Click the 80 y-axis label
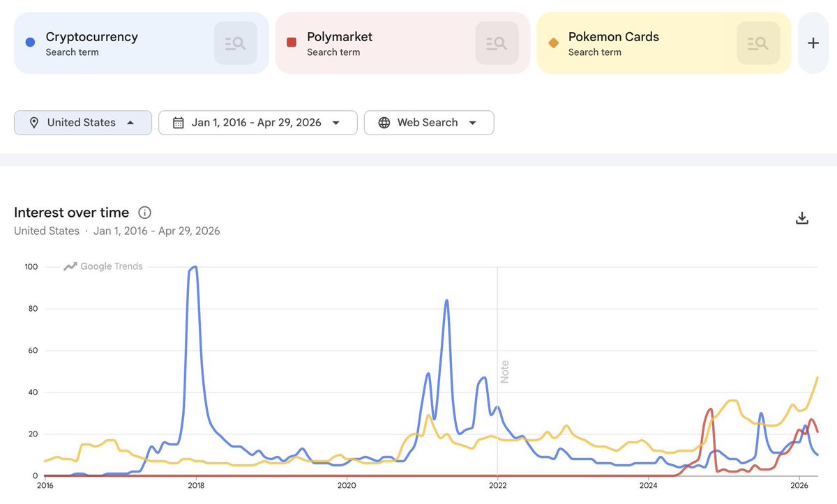This screenshot has height=504, width=837. [33, 309]
